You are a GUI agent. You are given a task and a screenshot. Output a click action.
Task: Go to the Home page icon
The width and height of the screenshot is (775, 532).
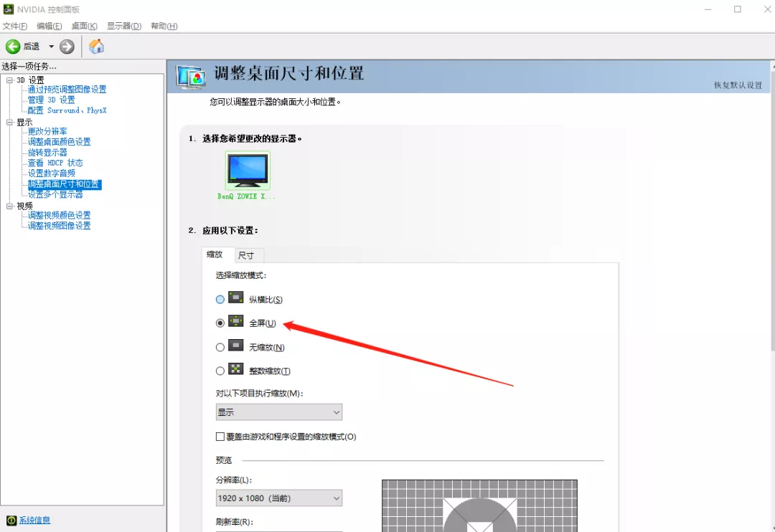[96, 47]
